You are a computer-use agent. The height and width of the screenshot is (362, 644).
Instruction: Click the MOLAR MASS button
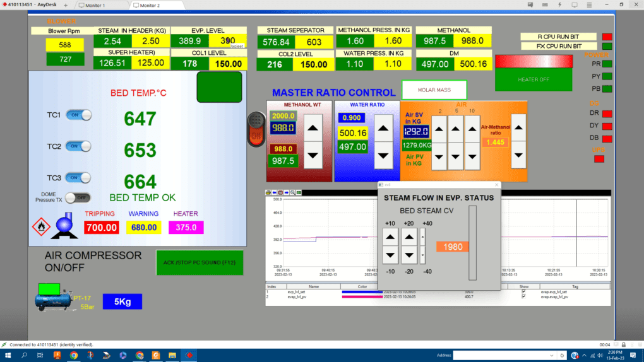434,90
